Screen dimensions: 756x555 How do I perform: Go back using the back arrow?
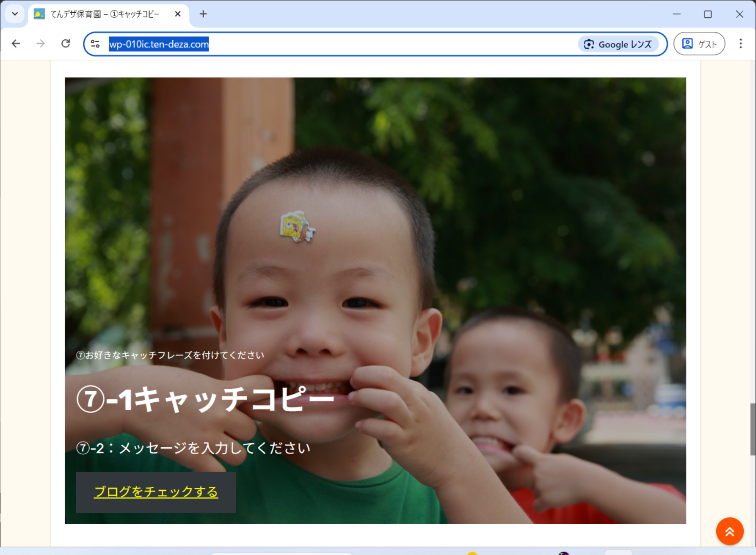pyautogui.click(x=16, y=44)
